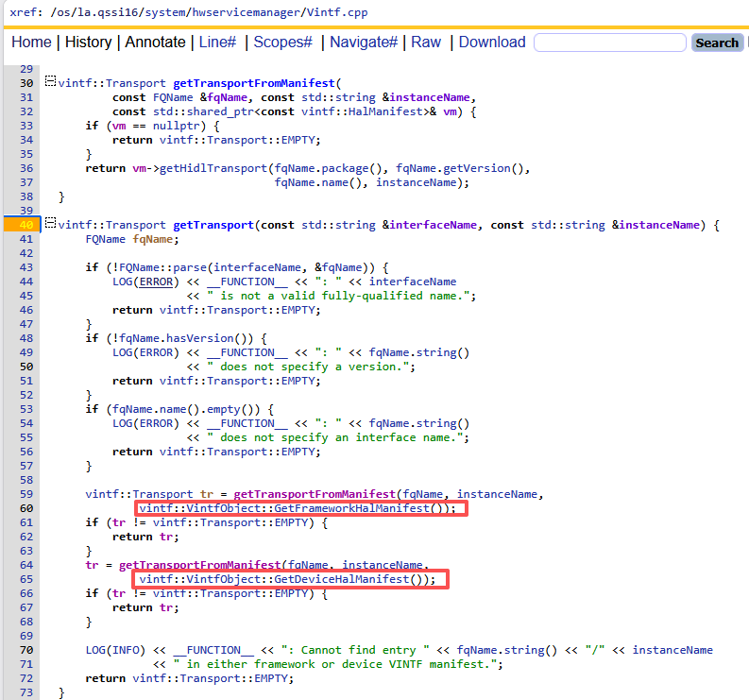
Task: Click getVersion symbol on line 36
Action: pyautogui.click(x=477, y=168)
